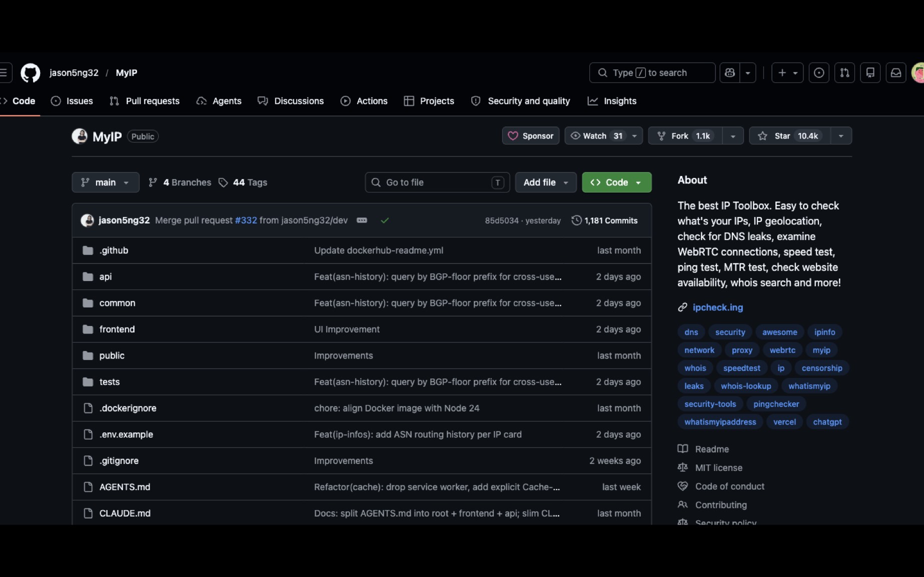Viewport: 924px width, 577px height.
Task: Open the green Code dropdown button
Action: coord(617,182)
